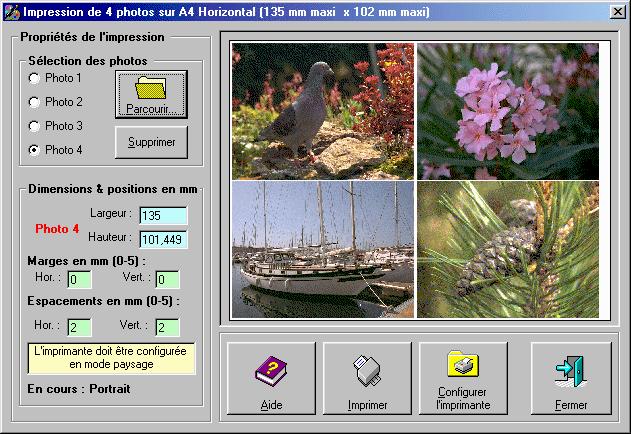Click the pigeon photo thumbnail
Viewport: 631px width, 434px height.
point(322,111)
